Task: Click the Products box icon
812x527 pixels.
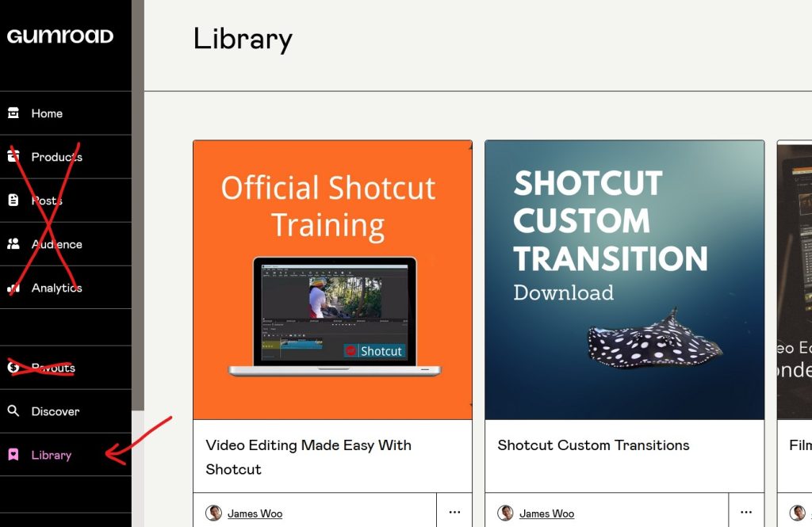Action: coord(13,156)
